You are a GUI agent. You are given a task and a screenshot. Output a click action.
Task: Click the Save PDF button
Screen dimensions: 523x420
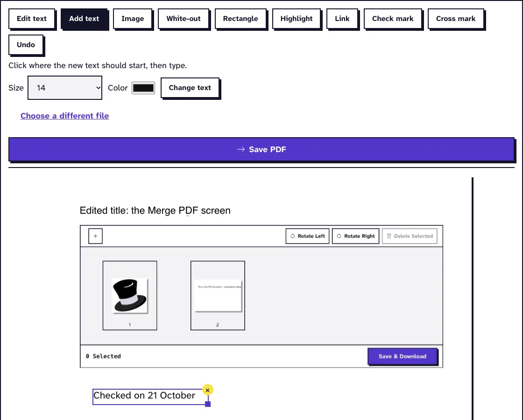click(261, 149)
